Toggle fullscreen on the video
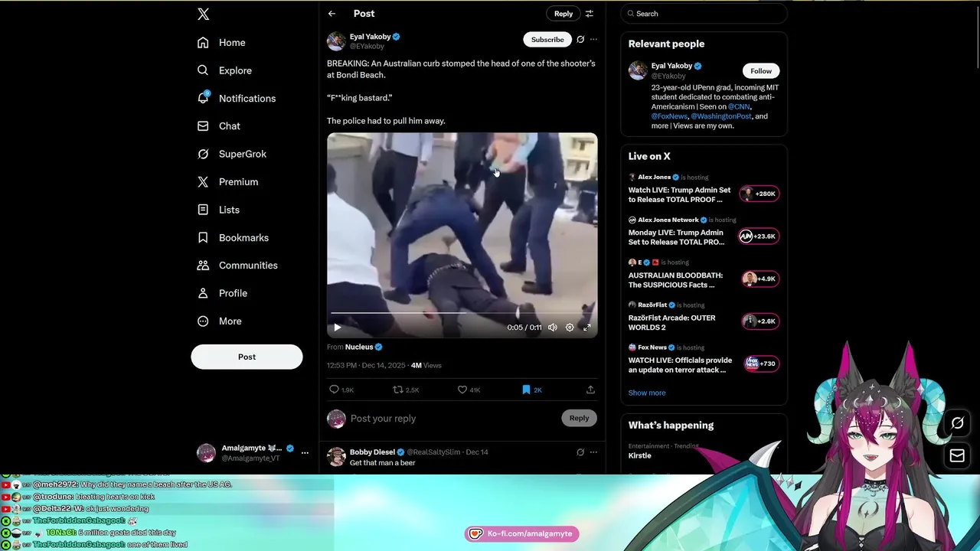 click(587, 328)
